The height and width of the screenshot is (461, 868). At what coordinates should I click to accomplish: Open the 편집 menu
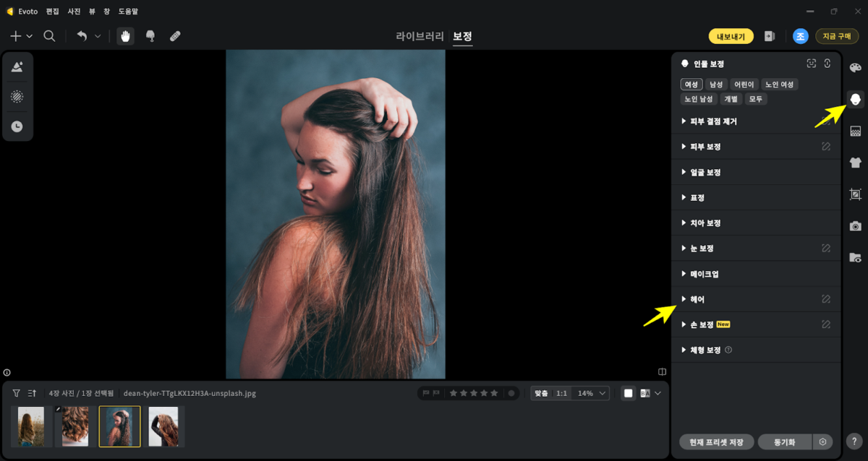point(53,12)
